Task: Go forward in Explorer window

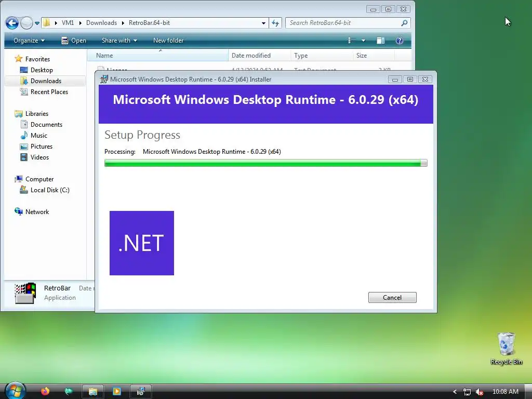Action: coord(26,23)
